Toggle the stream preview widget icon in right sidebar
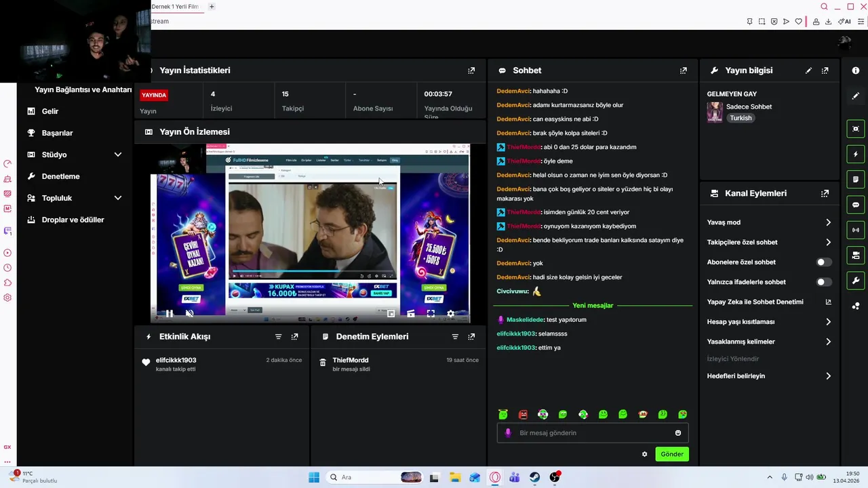Viewport: 868px width, 488px height. coord(856,129)
